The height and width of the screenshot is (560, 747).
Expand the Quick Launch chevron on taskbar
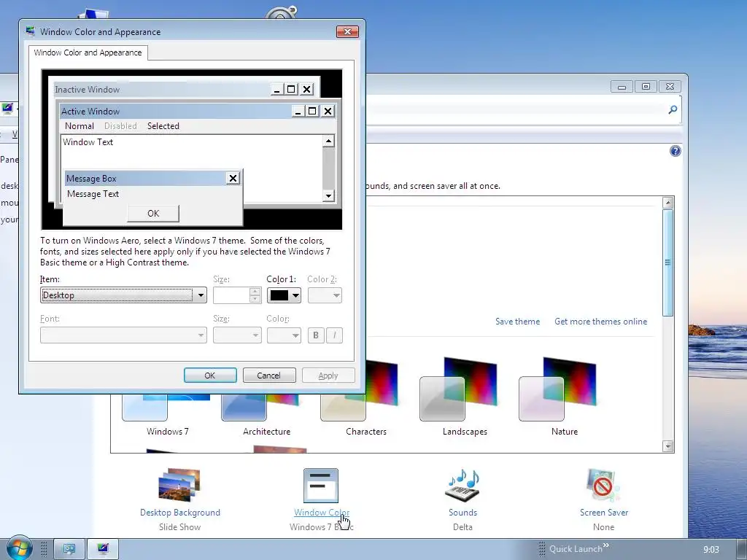pyautogui.click(x=606, y=545)
